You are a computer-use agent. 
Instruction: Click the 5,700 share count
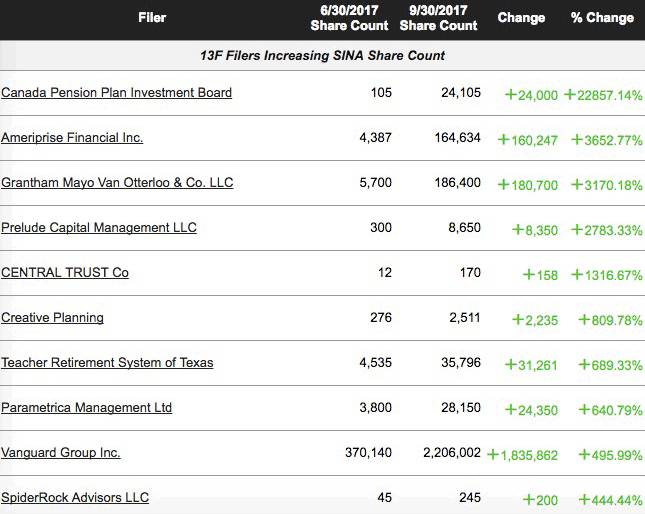pos(376,183)
